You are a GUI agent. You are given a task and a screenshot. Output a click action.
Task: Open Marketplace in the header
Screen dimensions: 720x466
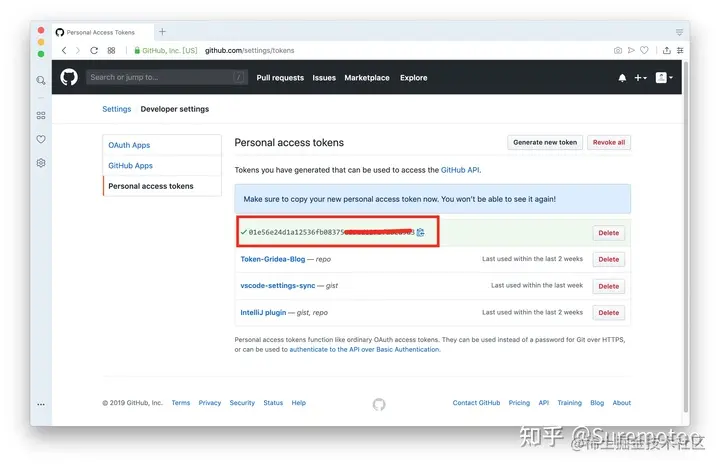coord(367,78)
